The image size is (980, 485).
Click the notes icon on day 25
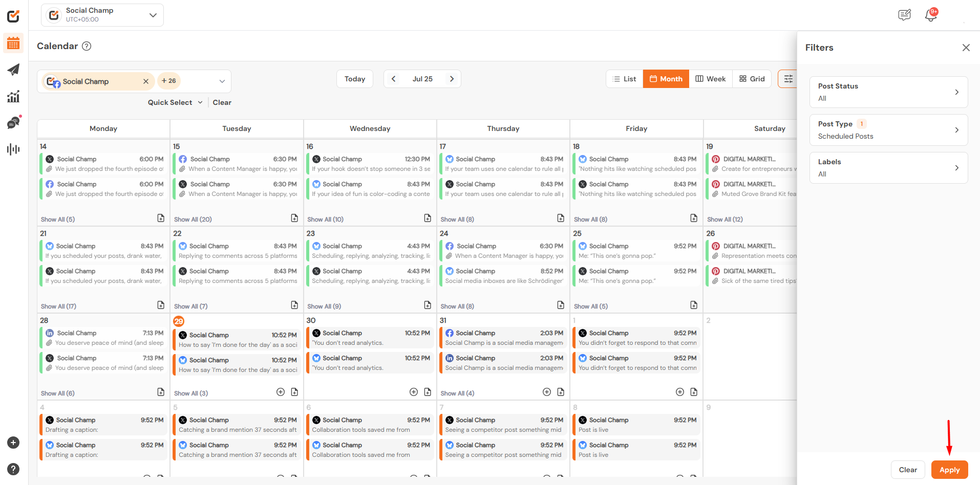[x=694, y=305]
